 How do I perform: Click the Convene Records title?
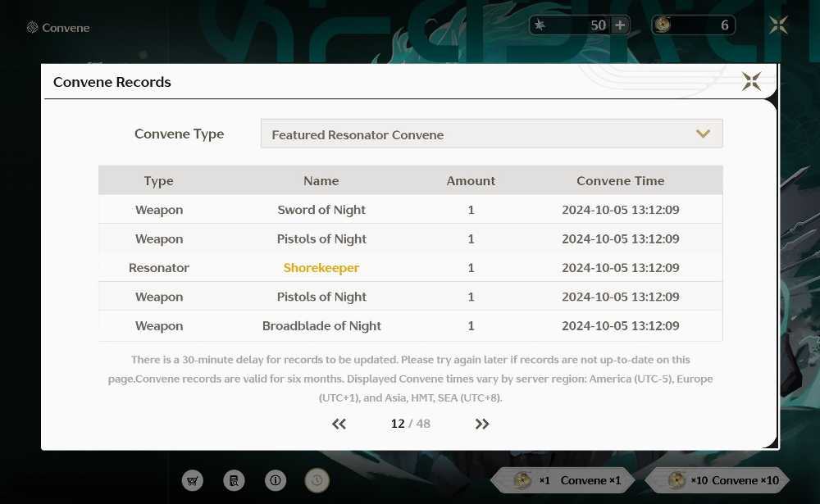(x=112, y=82)
